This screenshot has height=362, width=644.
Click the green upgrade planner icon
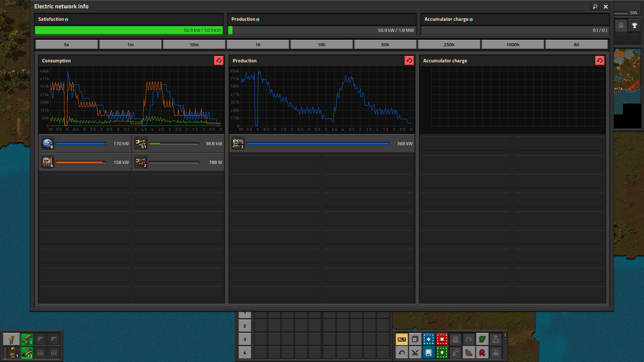click(442, 353)
